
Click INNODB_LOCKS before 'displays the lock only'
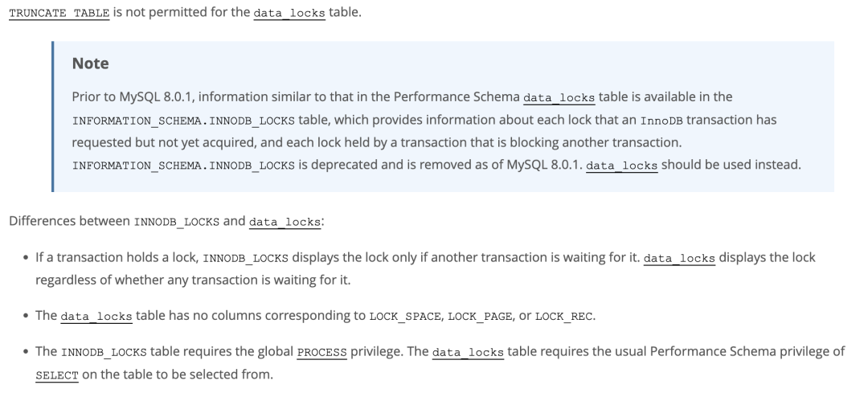click(x=246, y=259)
